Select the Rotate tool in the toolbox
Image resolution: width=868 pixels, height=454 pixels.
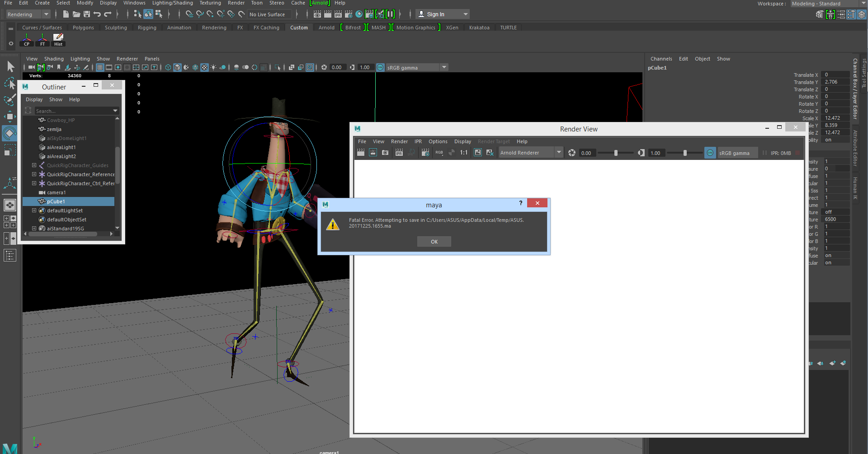coord(10,133)
